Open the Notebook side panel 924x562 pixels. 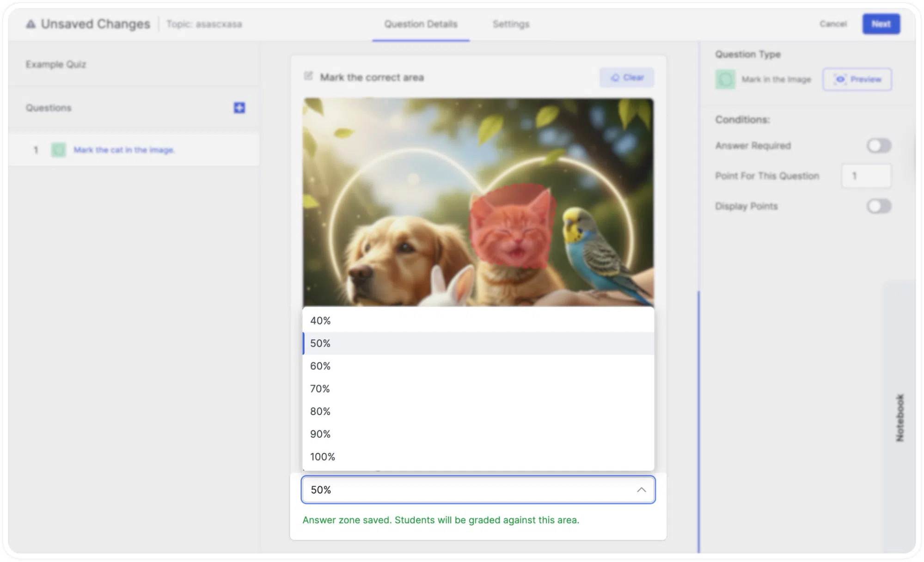(x=900, y=417)
